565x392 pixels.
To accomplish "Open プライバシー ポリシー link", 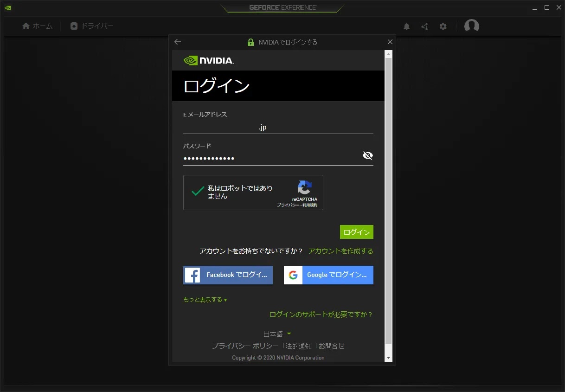I will [245, 346].
